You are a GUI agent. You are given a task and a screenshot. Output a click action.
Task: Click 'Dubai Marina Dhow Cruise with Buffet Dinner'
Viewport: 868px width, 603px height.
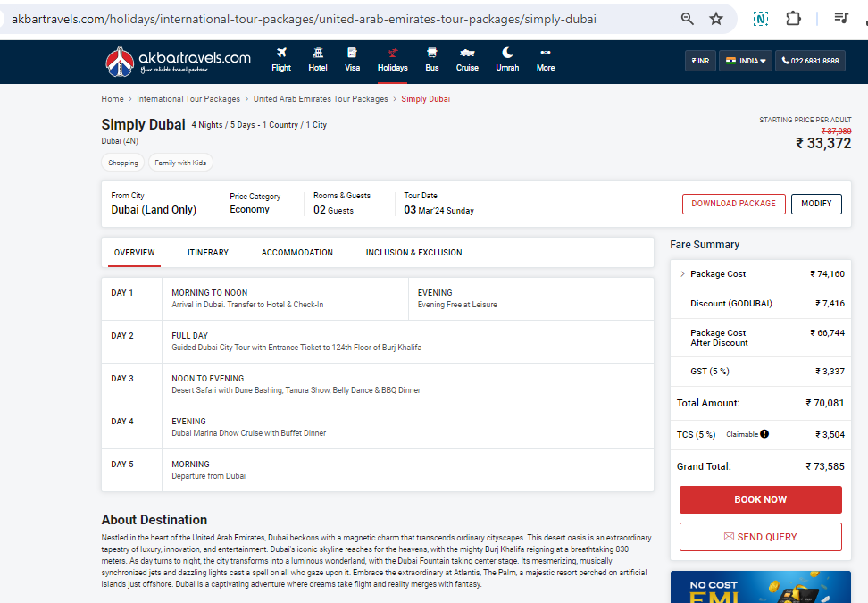coord(248,433)
